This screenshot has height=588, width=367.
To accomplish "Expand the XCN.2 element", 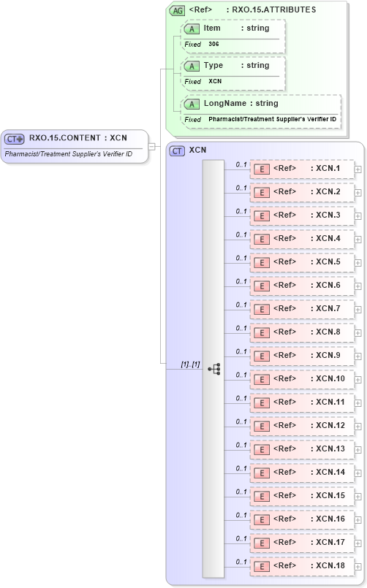I will (357, 193).
